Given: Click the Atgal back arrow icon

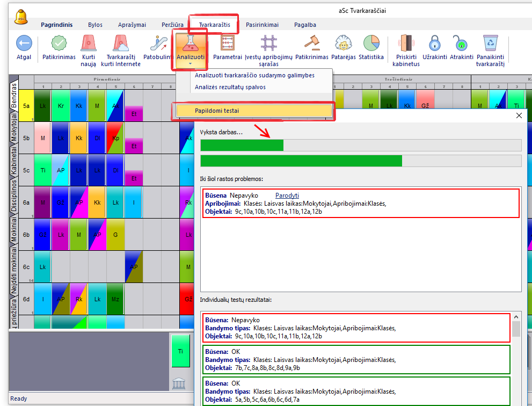Looking at the screenshot, I should coord(24,44).
